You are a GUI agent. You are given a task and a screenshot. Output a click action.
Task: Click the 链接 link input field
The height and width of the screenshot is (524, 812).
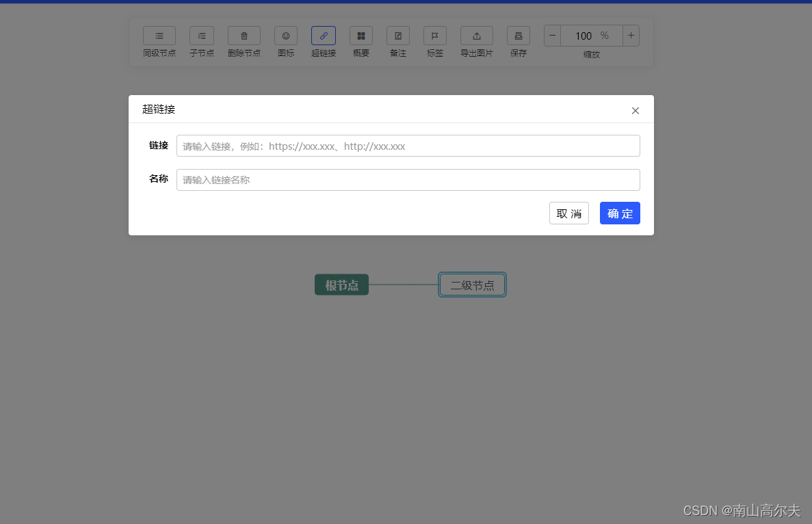tap(408, 145)
